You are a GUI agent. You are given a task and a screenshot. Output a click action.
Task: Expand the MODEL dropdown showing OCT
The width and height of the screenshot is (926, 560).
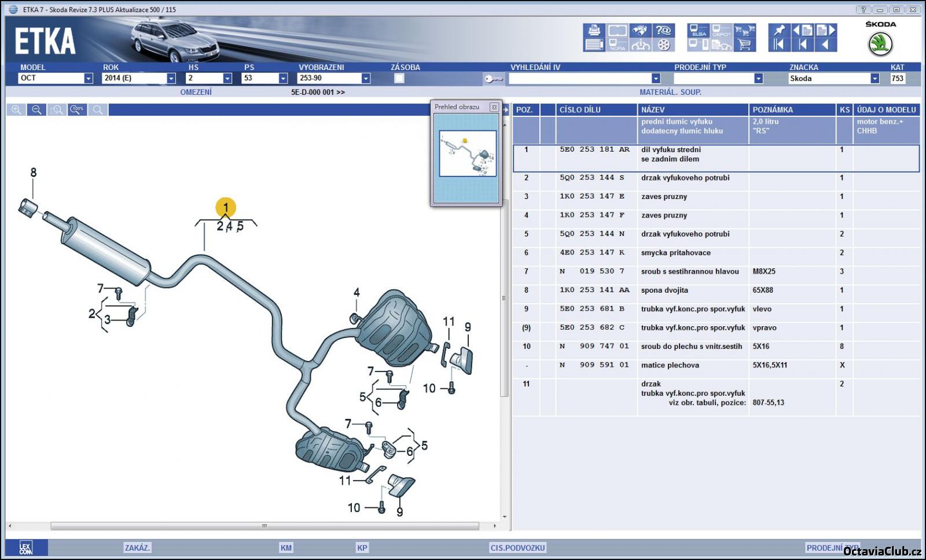[89, 79]
